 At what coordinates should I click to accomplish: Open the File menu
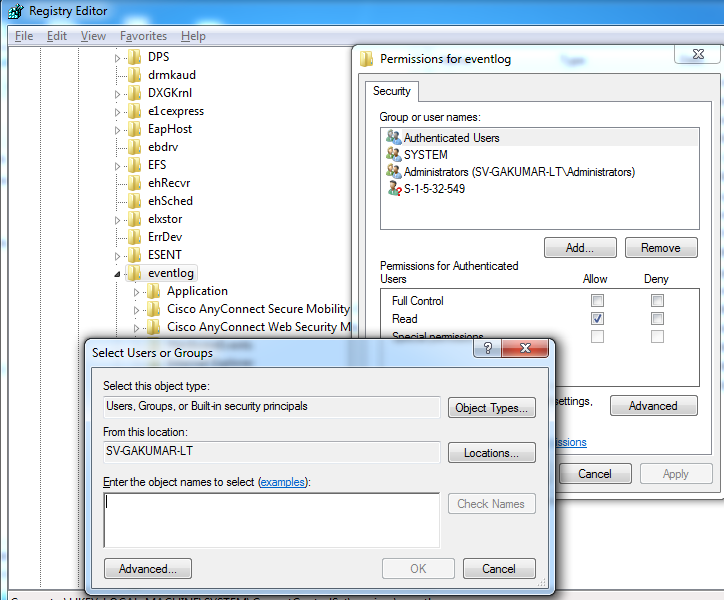[24, 36]
